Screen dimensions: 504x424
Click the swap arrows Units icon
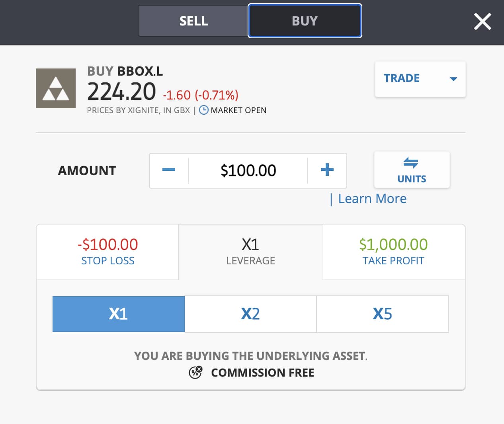[x=411, y=162]
